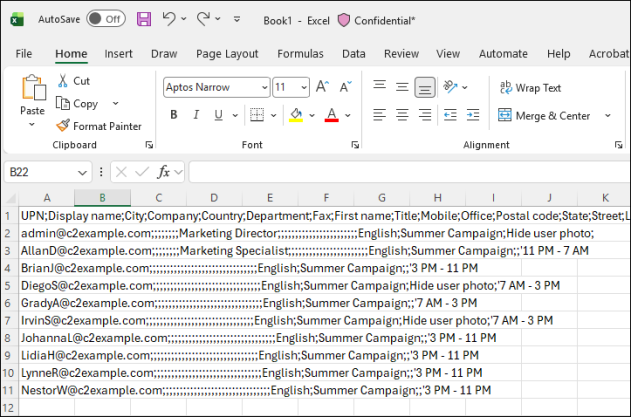Viewport: 631px width, 417px height.
Task: Open the Aptos Narrow font name box
Action: click(x=217, y=87)
